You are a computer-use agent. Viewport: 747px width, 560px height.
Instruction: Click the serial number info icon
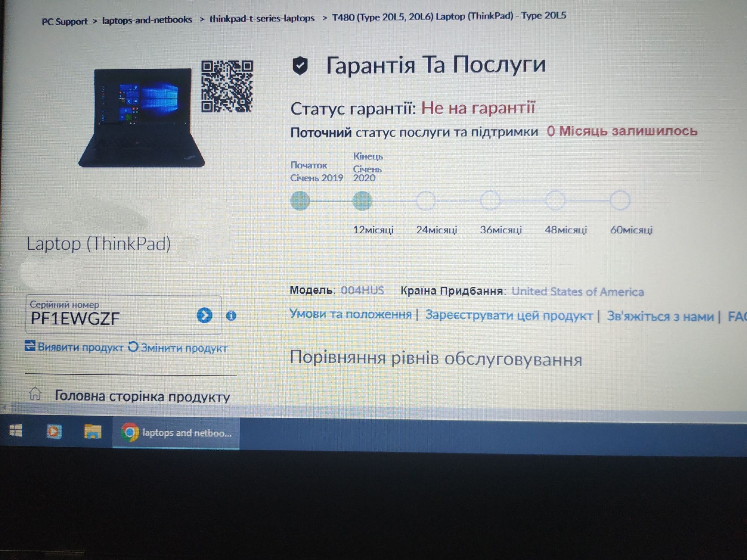coord(231,316)
